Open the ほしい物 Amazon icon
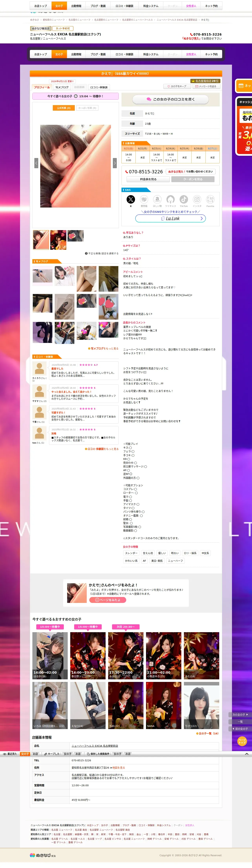This screenshot has height=868, width=252. (x=157, y=199)
